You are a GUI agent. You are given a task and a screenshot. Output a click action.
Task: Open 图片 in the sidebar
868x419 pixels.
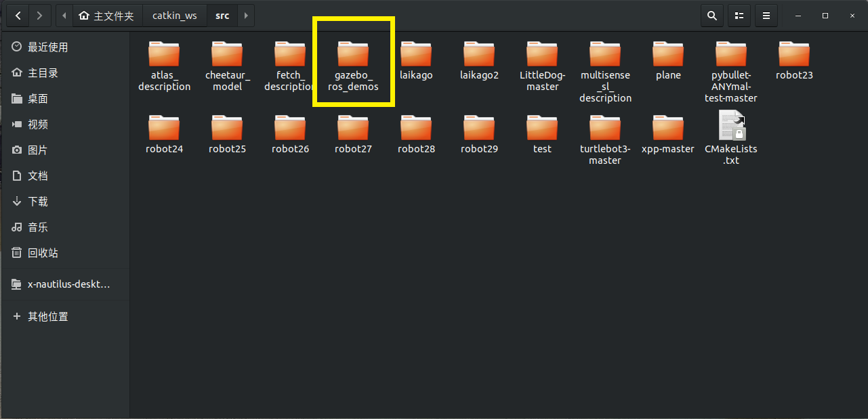[65, 150]
